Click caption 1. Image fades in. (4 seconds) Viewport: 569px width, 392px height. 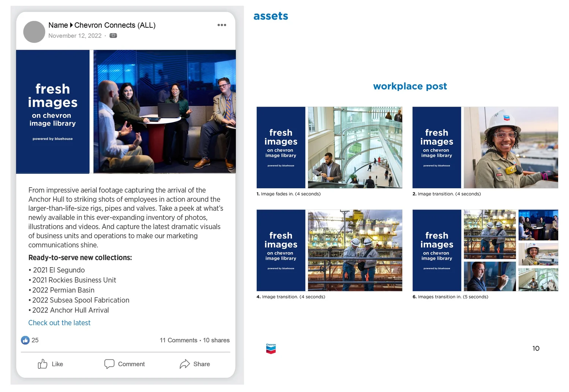point(289,194)
